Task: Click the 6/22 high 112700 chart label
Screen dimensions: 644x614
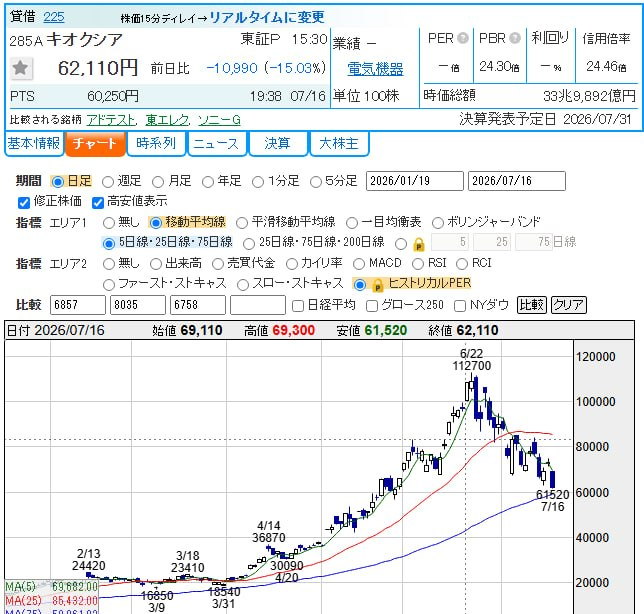Action: (x=472, y=360)
